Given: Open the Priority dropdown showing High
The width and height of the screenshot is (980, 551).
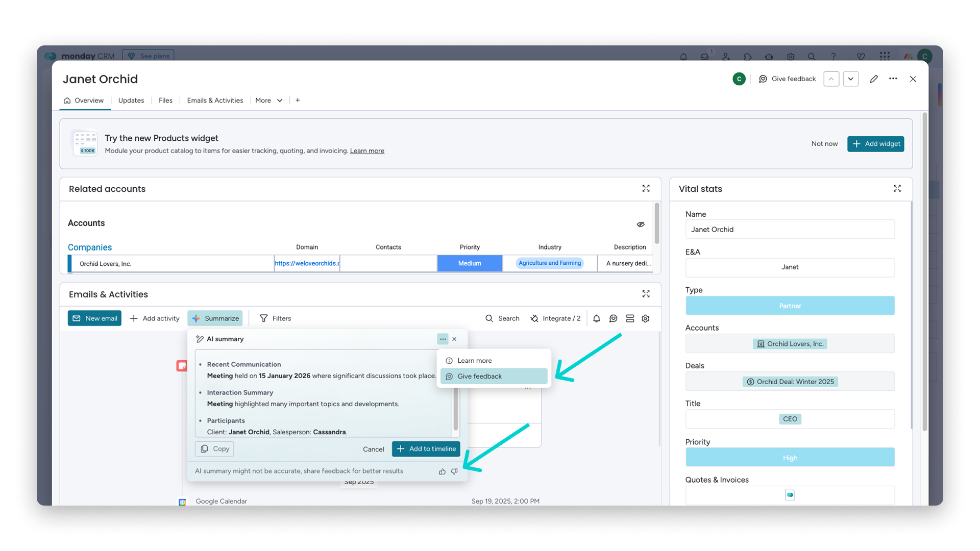Looking at the screenshot, I should (790, 458).
